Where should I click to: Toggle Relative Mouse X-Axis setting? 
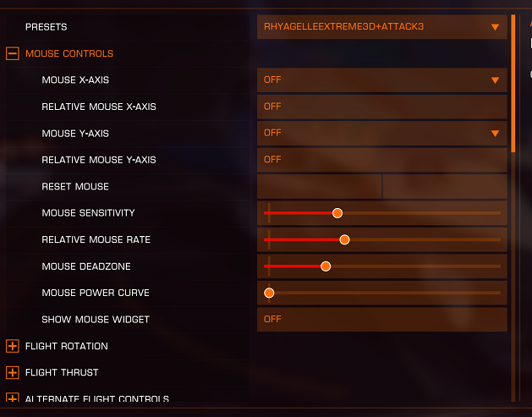382,107
